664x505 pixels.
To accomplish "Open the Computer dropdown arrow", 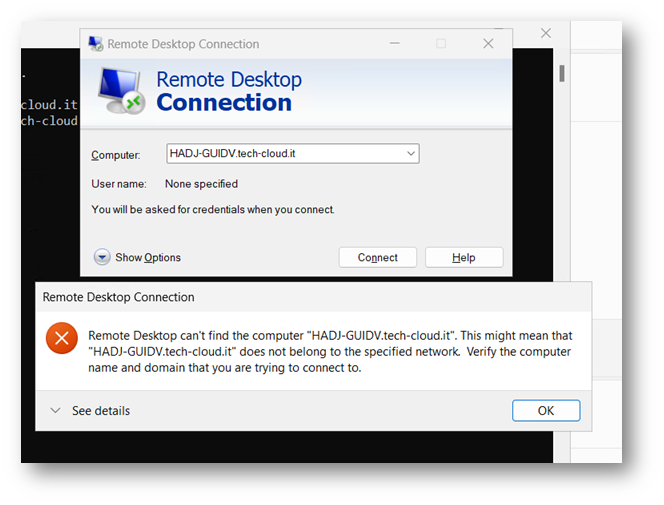I will pyautogui.click(x=410, y=153).
